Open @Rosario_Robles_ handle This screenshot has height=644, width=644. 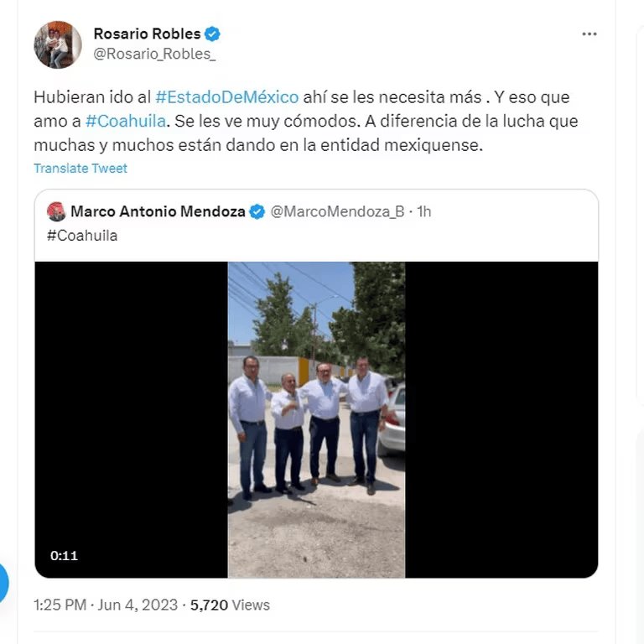[x=154, y=54]
